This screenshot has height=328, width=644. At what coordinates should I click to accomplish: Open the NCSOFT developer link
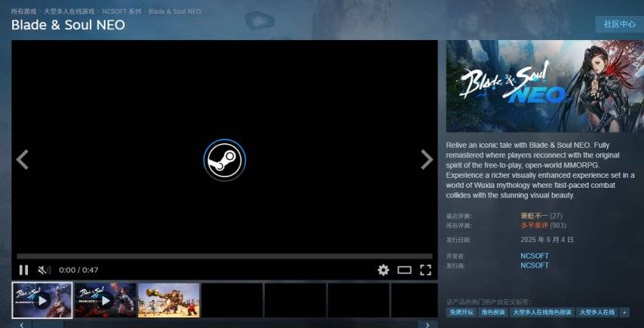click(x=535, y=256)
